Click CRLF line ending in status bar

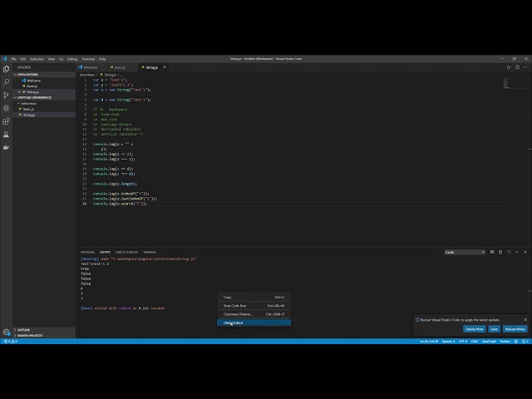(475, 342)
